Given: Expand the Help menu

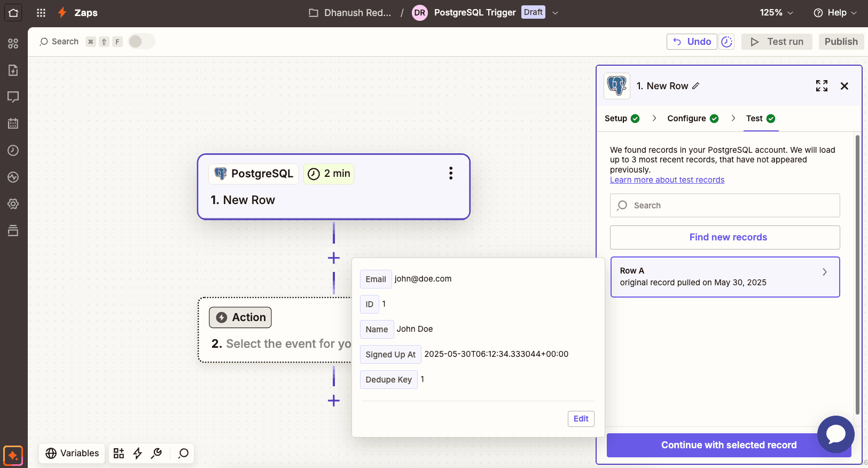Looking at the screenshot, I should coord(835,13).
